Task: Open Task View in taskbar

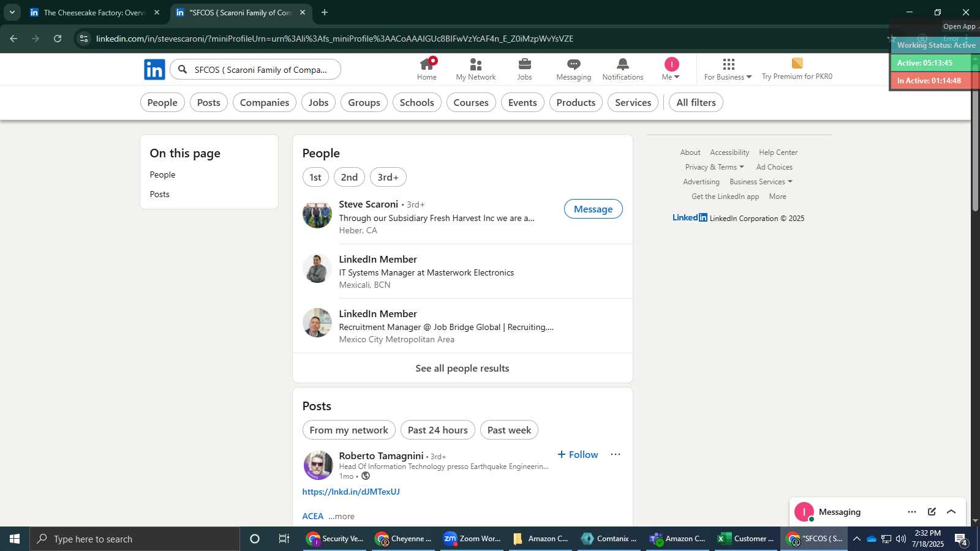Action: click(284, 539)
